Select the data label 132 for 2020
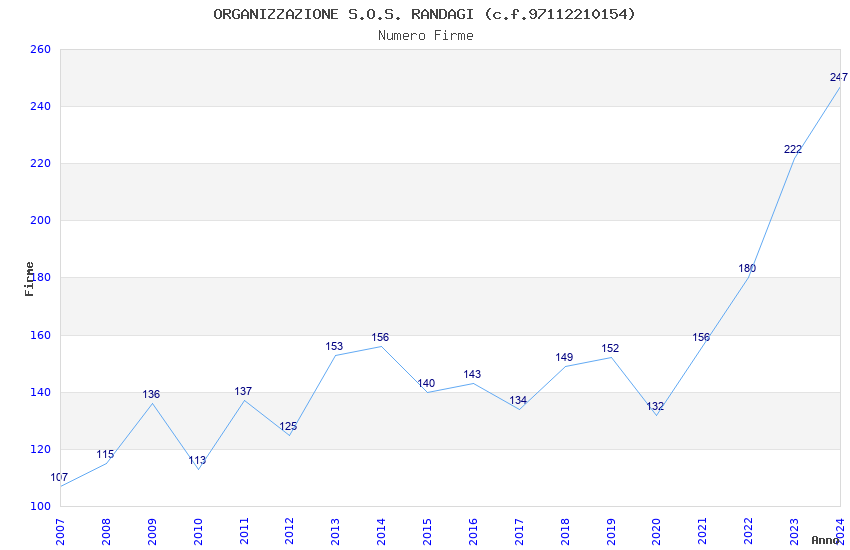This screenshot has height=550, width=850. pos(655,406)
